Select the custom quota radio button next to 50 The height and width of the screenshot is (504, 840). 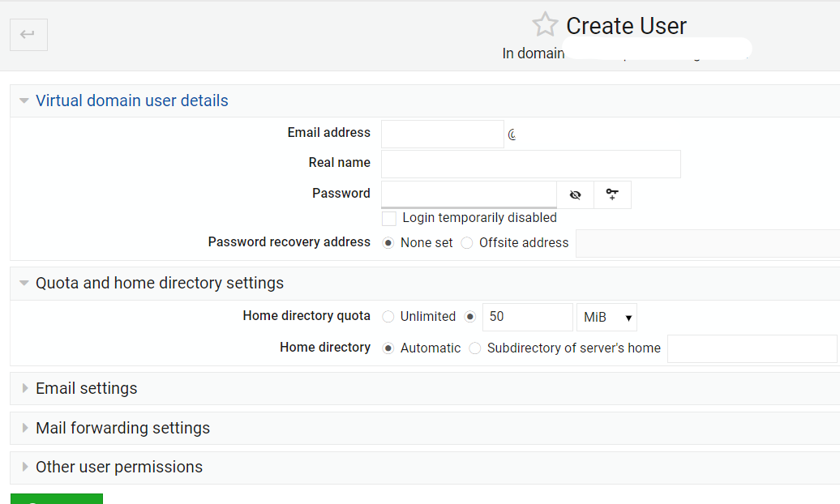coord(469,317)
